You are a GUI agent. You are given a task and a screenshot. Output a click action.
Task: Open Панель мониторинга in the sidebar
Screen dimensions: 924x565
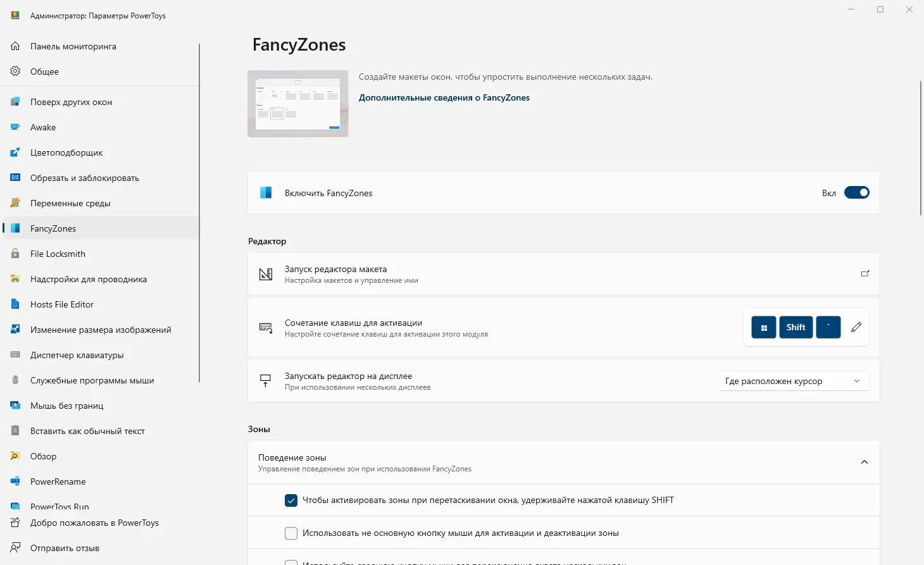(73, 46)
